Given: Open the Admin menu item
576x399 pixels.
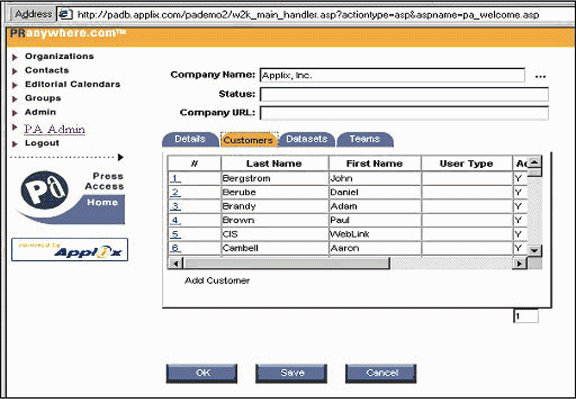Looking at the screenshot, I should tap(40, 112).
